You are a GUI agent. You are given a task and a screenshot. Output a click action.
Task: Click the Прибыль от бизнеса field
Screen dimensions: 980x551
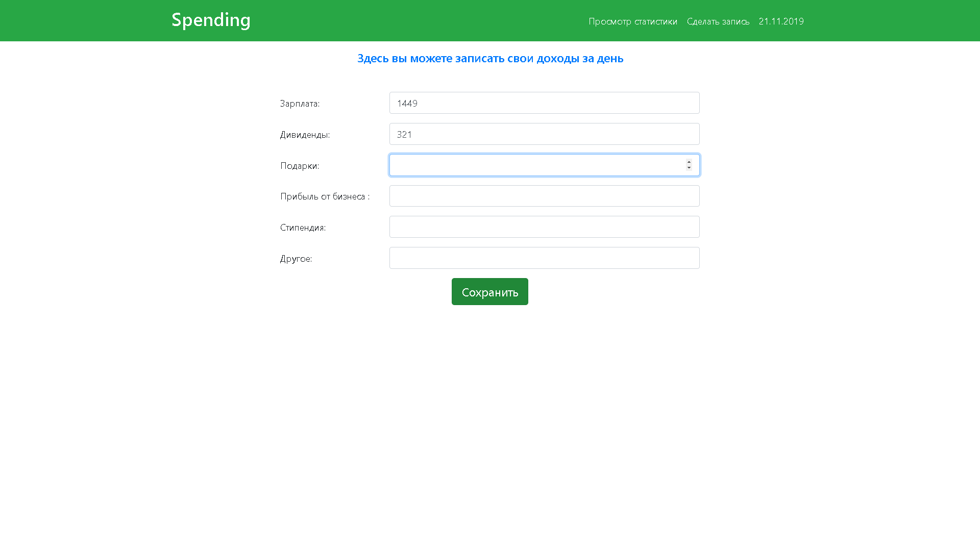[544, 195]
